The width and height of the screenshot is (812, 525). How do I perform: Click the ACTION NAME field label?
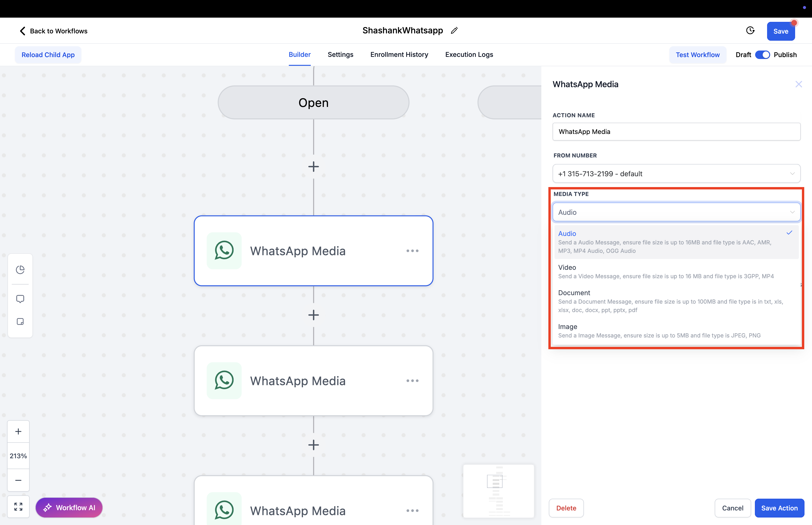click(574, 115)
